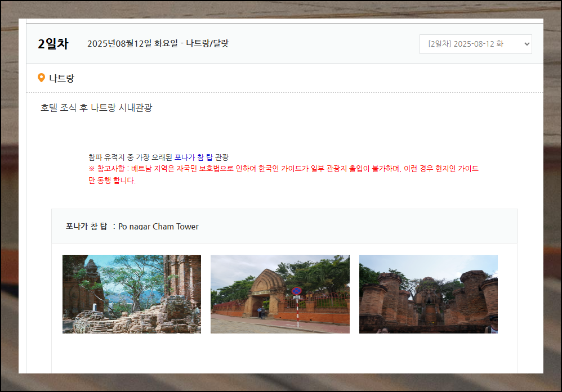Click the date text 2025년08월12일 화요일 - 나트랑/달랏
The image size is (562, 392).
158,43
